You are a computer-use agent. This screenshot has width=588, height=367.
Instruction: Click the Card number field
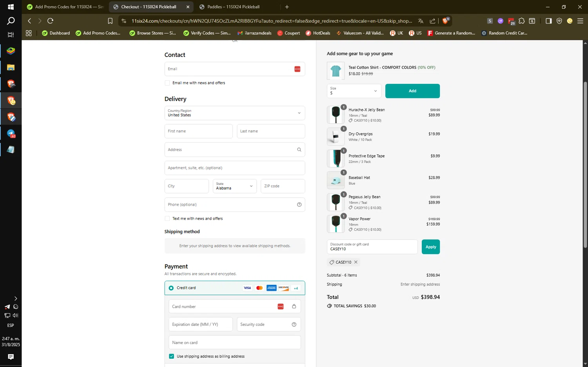(234, 306)
